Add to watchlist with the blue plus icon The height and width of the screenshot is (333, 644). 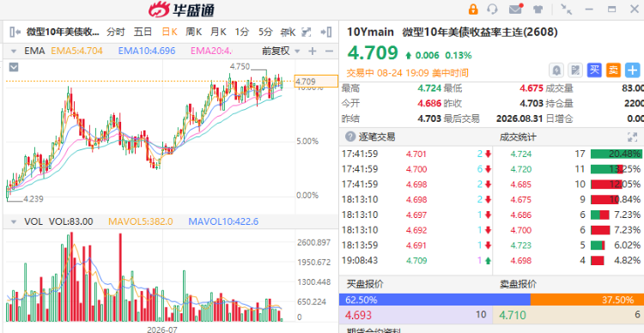[x=633, y=70]
